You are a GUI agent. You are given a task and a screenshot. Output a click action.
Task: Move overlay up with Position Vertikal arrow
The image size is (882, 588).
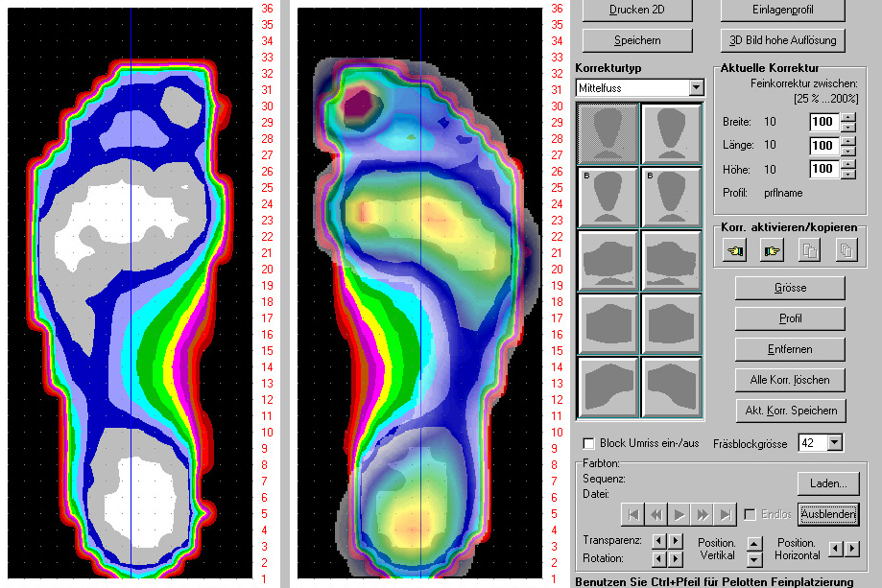[x=753, y=543]
